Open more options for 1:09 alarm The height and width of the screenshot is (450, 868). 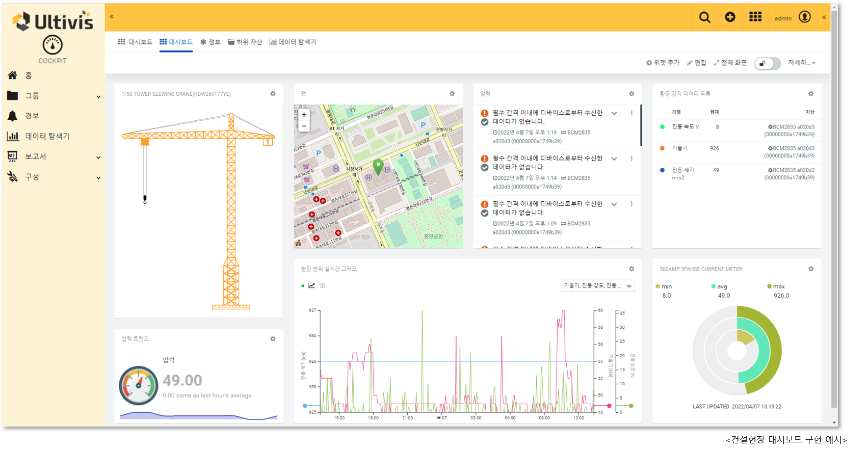click(632, 204)
